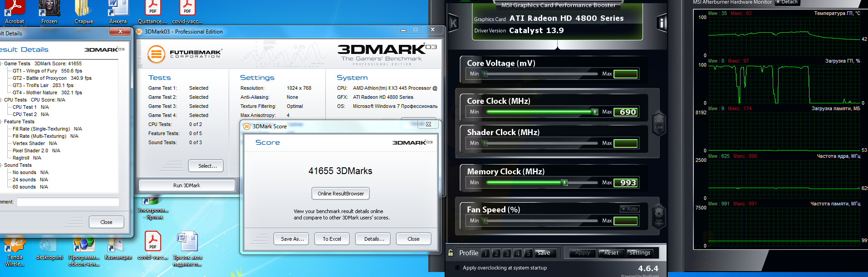Screen dimensions: 868x277
Task: Click Detach in the Hardware Monitor
Action: [787, 2]
